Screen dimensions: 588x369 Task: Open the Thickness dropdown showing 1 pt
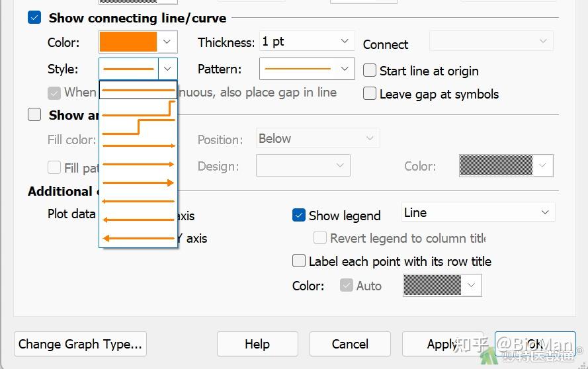pyautogui.click(x=307, y=41)
